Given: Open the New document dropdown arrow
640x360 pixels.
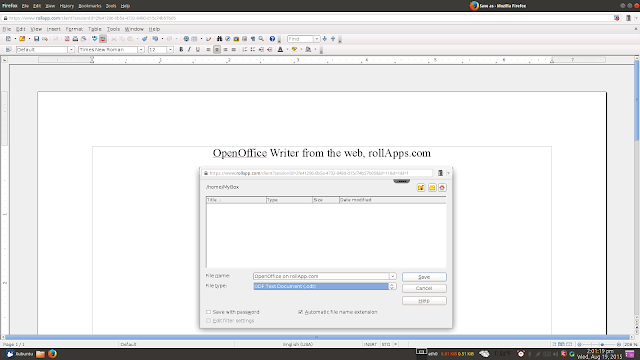Looking at the screenshot, I should point(15,39).
